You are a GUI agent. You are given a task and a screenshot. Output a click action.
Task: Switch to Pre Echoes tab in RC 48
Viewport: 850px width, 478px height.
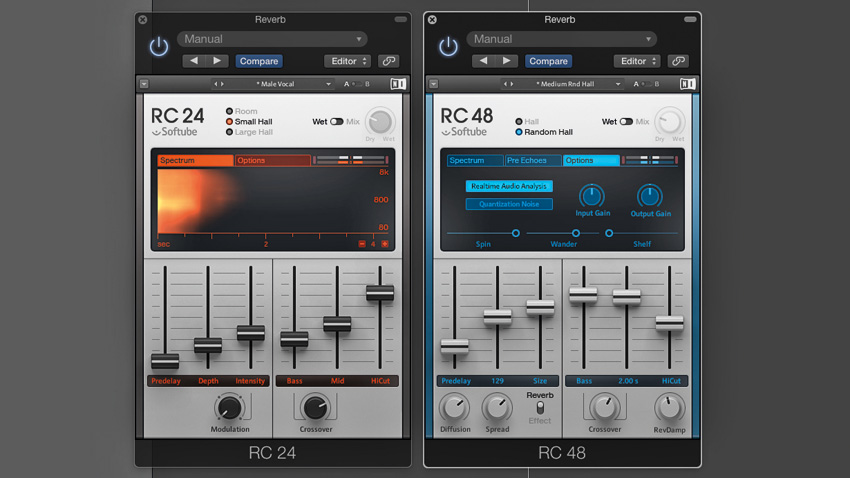(x=532, y=160)
